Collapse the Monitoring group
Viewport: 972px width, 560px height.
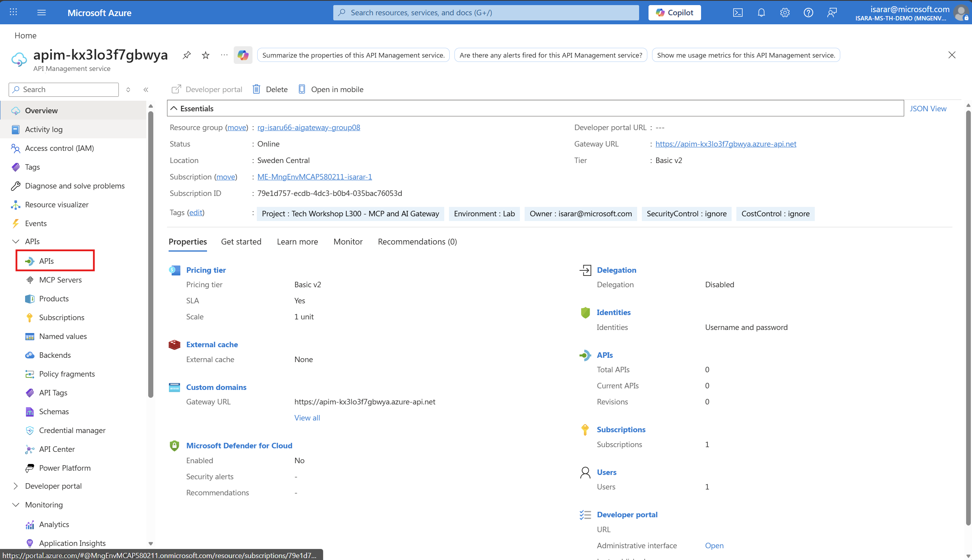pos(16,505)
